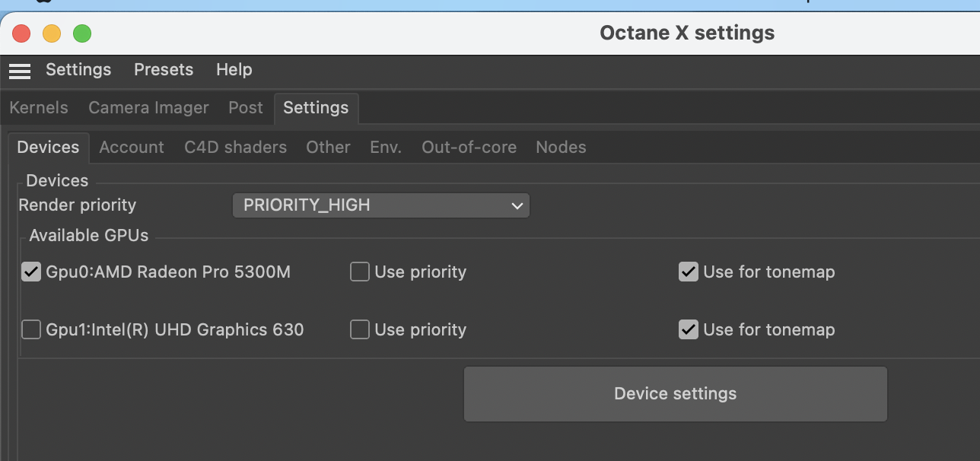Click the Device settings button
This screenshot has height=461, width=980.
tap(675, 394)
